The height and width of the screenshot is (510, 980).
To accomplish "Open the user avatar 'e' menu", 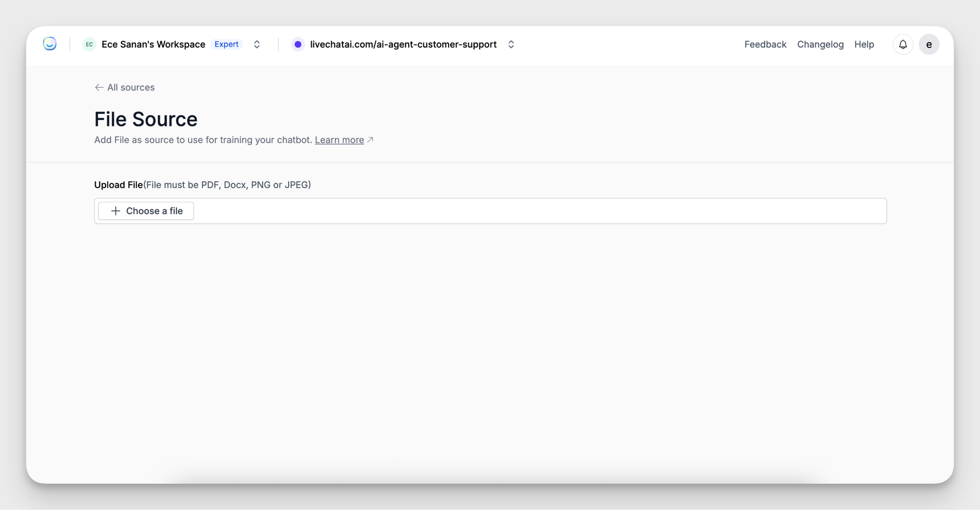I will pos(929,45).
